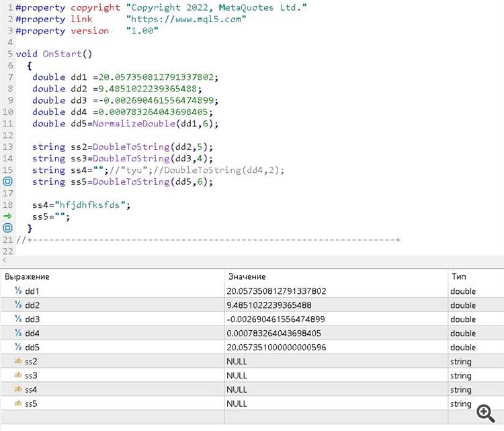Select the ss3 expression name in watch list
Viewport: 504px width, 431px height.
(x=31, y=375)
